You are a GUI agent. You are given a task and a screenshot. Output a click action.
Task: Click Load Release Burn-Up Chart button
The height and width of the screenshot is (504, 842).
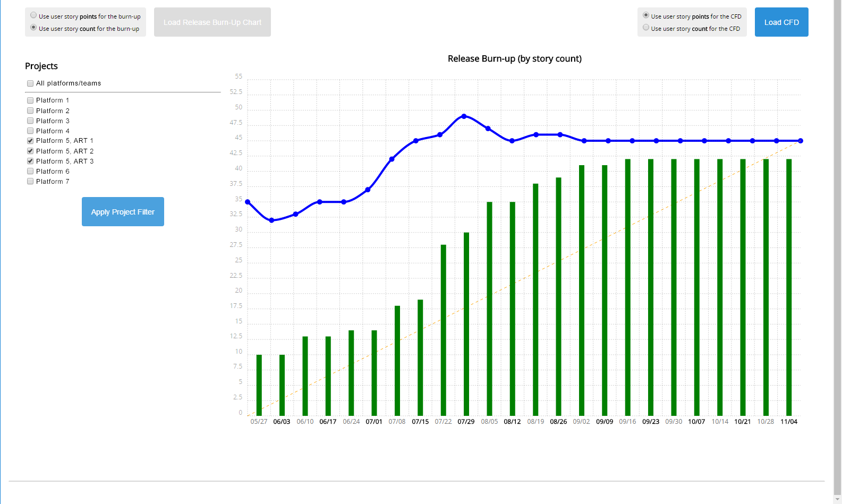(212, 22)
